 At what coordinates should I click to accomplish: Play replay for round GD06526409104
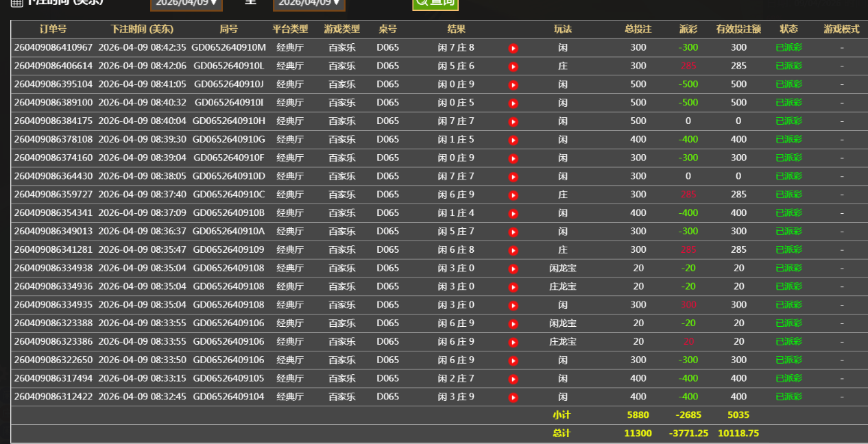pos(513,397)
